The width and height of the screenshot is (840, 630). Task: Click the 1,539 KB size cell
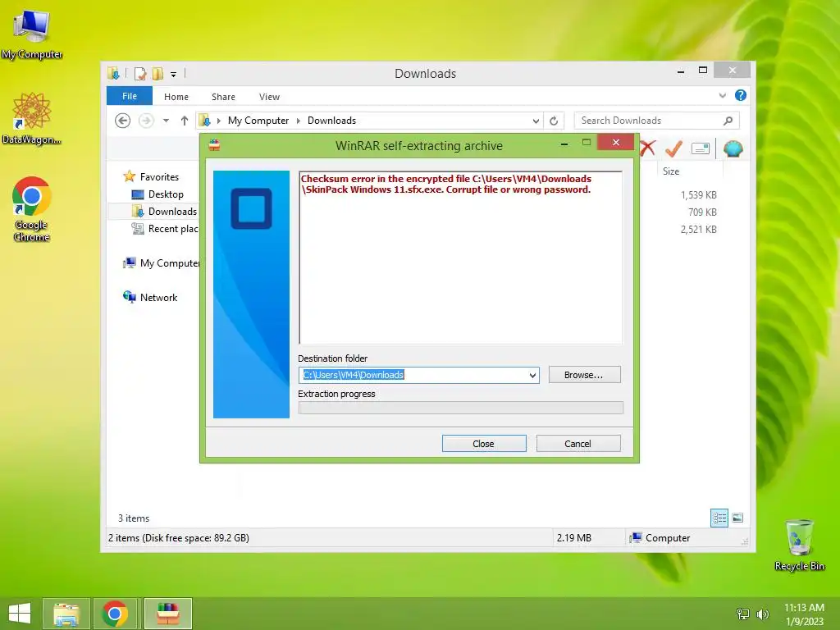click(698, 195)
